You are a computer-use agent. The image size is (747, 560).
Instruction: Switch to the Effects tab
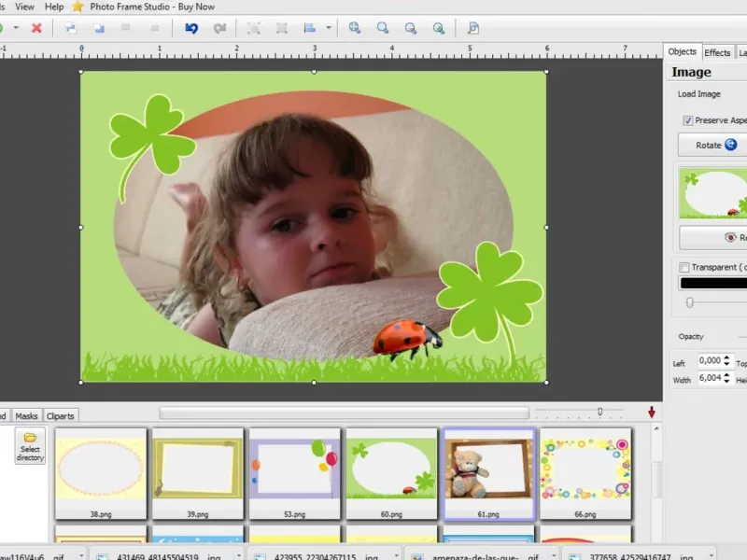(x=717, y=52)
